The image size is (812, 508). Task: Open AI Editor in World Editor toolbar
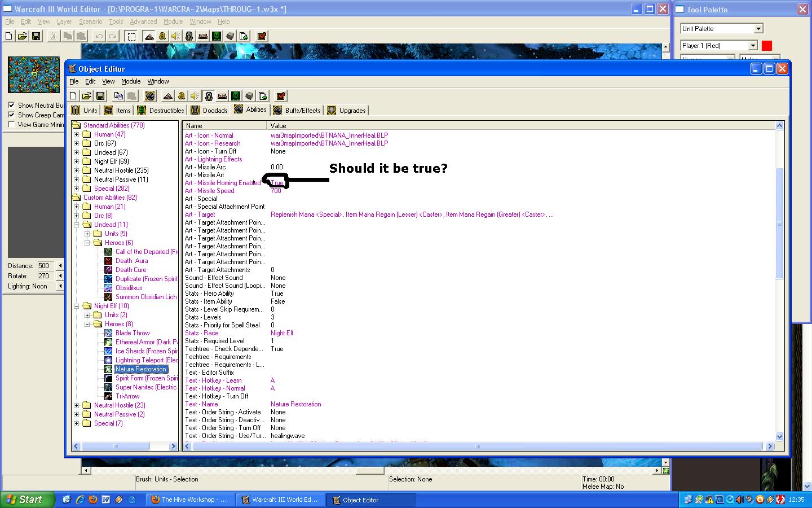tap(217, 37)
